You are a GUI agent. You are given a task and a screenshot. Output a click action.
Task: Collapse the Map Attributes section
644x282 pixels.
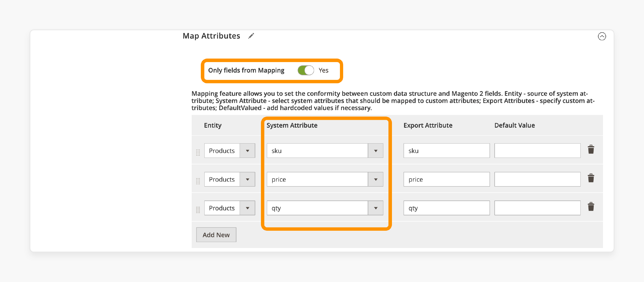coord(602,36)
